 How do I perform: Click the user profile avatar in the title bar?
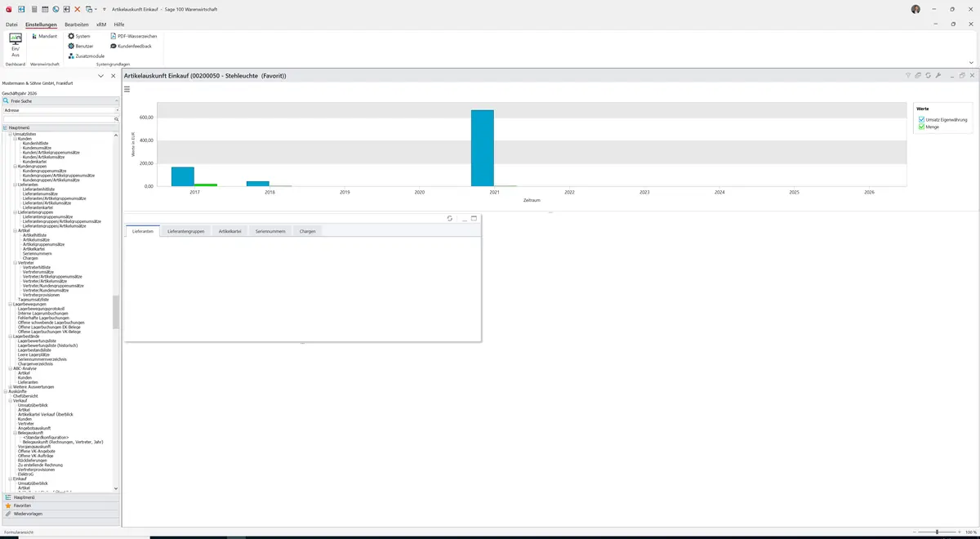pos(915,9)
